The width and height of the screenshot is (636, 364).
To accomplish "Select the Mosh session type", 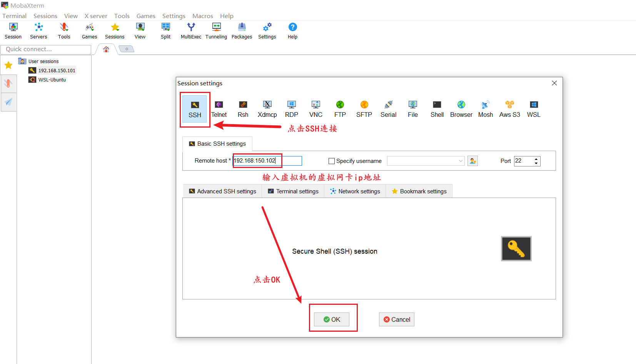I will point(486,109).
